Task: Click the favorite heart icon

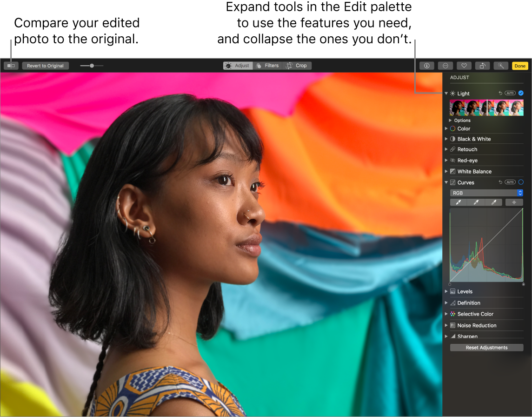Action: pos(464,66)
